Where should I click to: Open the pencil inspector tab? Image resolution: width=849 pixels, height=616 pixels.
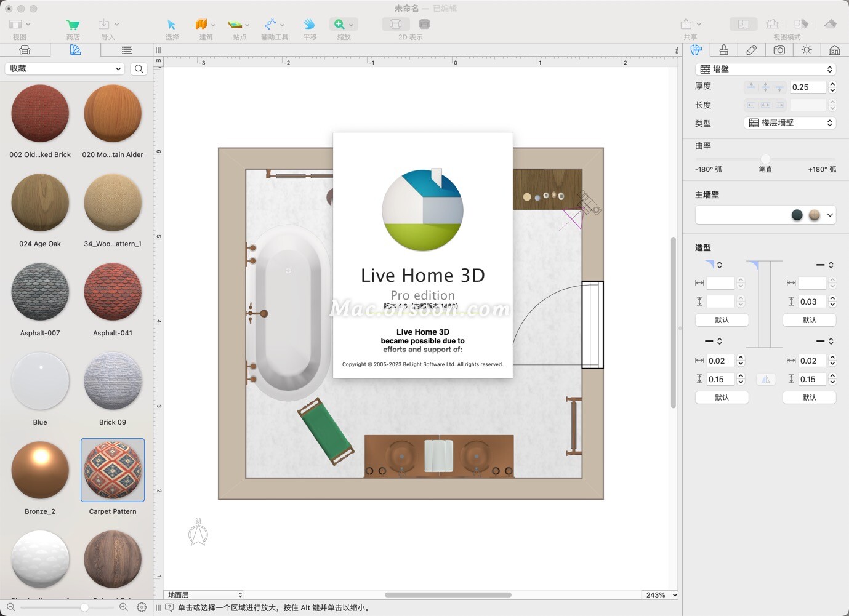752,50
